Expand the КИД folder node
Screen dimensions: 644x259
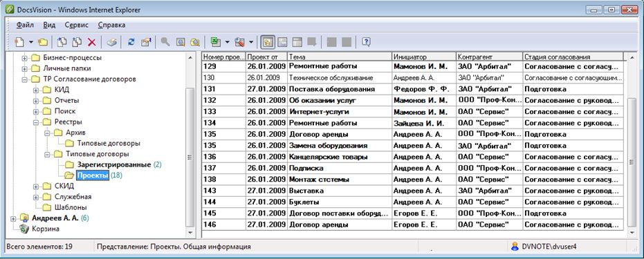(36, 90)
